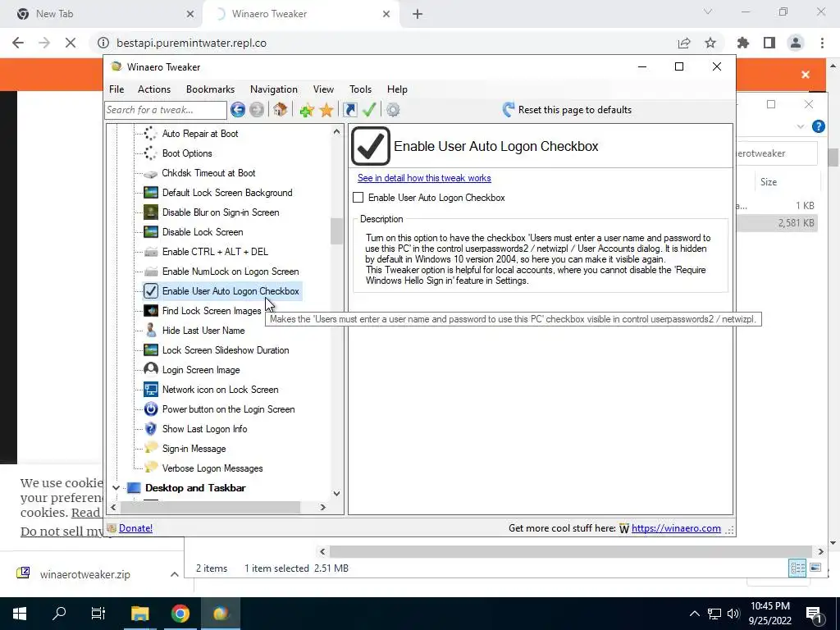Screen dimensions: 840x630
Task: Dismiss the orange banner with X
Action: point(806,75)
